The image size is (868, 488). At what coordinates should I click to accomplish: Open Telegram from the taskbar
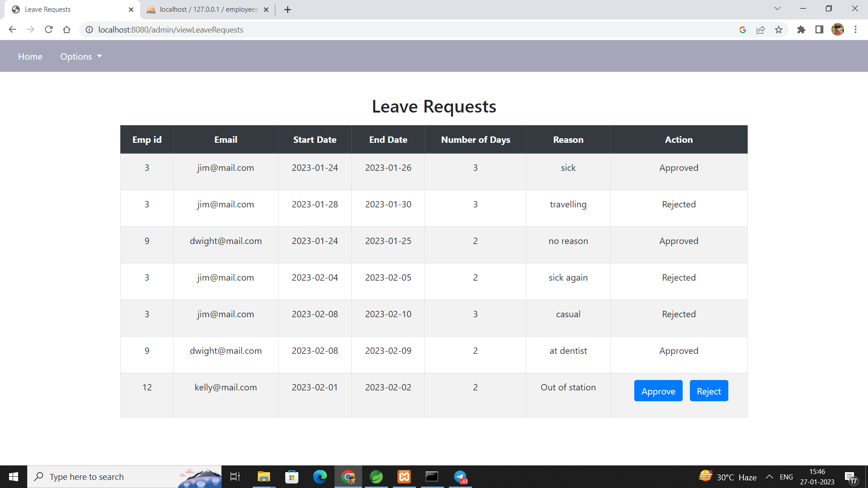click(460, 476)
